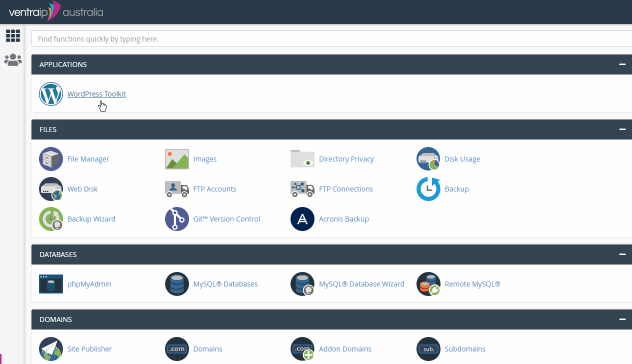Click the FTP Accounts link
Viewport: 632px width, 364px height.
coord(215,189)
